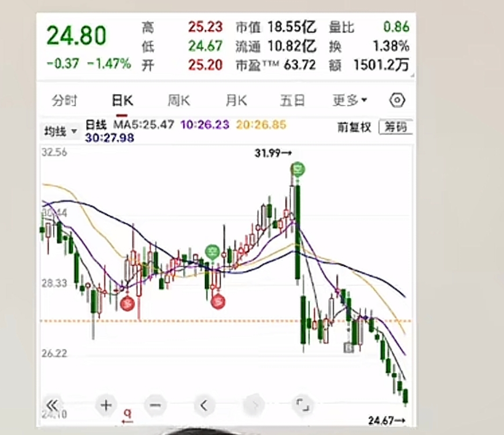
Task: Collapse toolbar with double-left chevron
Action: (x=52, y=405)
